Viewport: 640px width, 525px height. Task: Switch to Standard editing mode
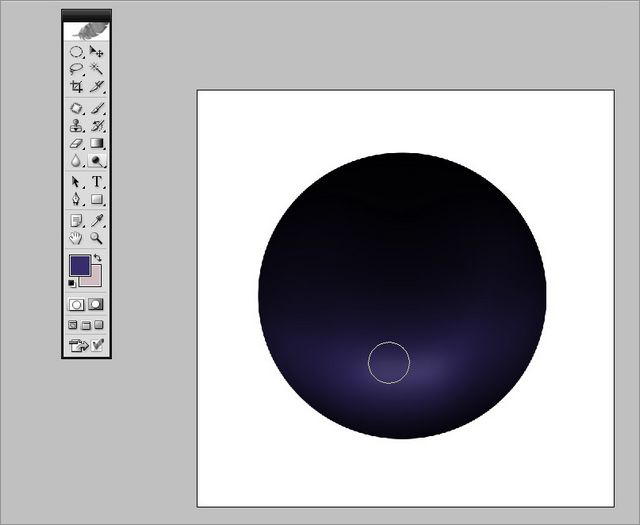76,305
